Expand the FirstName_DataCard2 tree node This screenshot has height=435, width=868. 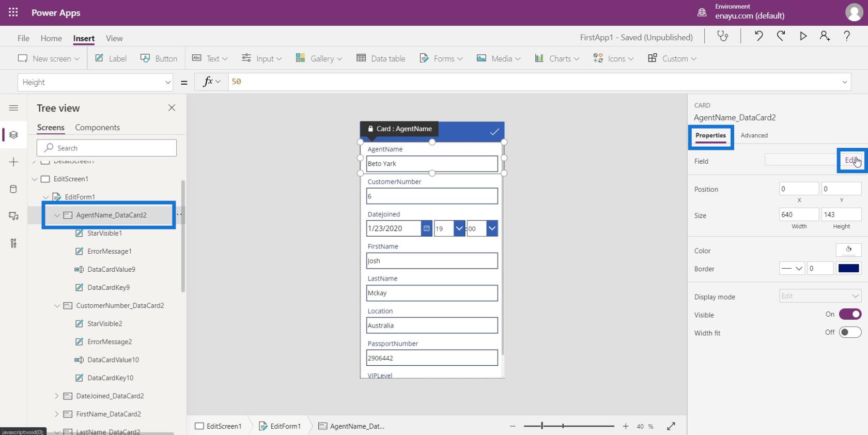coord(57,414)
